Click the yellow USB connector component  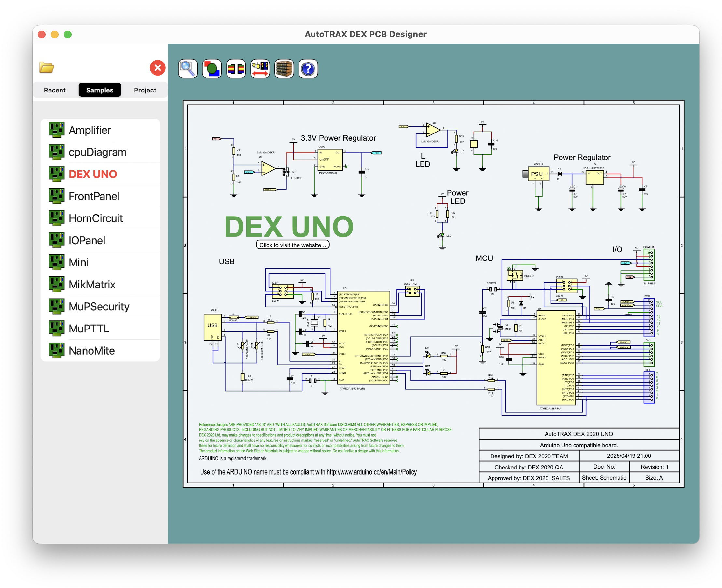(x=212, y=327)
